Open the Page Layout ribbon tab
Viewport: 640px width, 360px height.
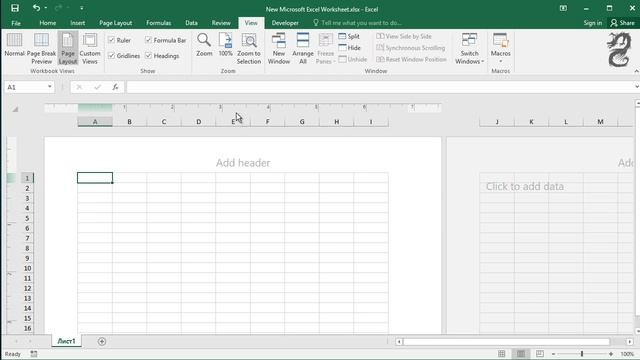116,23
